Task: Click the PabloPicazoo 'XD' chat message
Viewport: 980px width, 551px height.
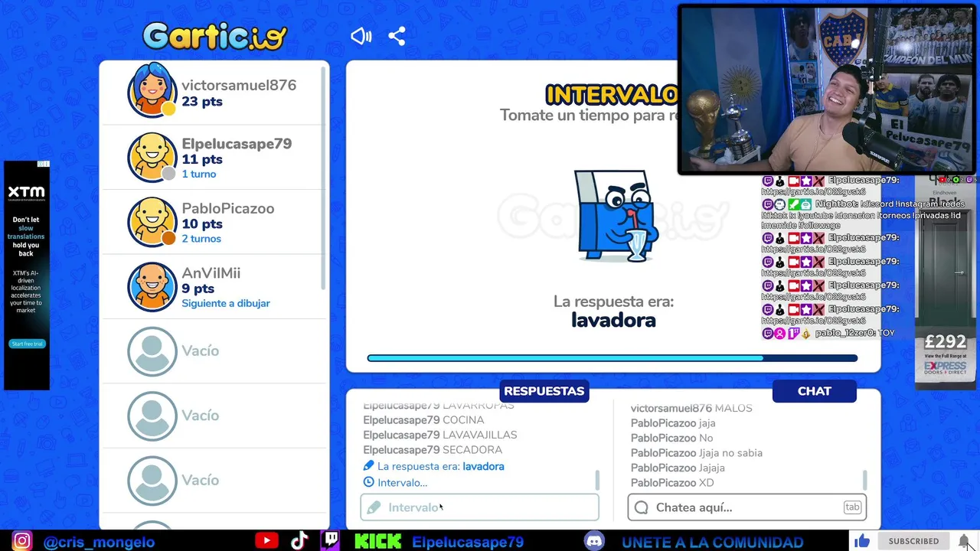Action: 672,483
